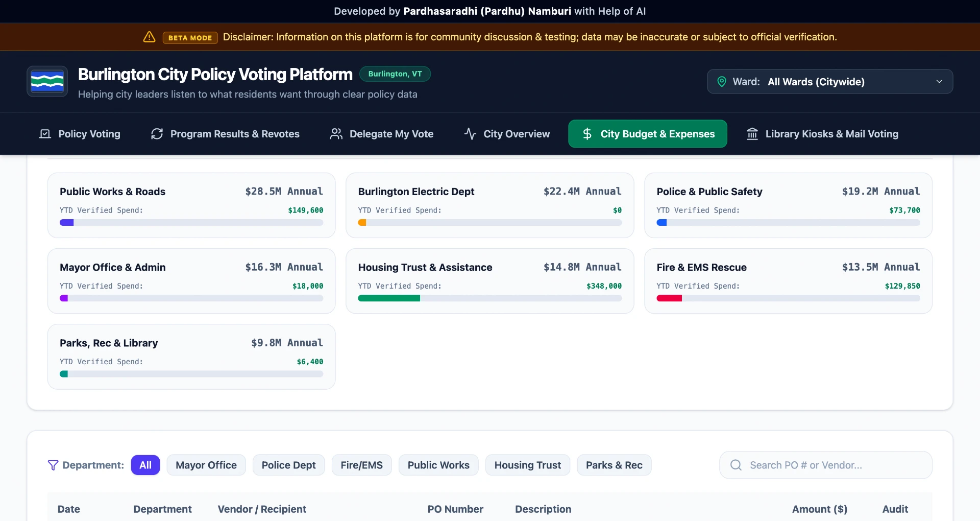This screenshot has width=980, height=521.
Task: Click the warning triangle icon in disclaimer
Action: click(149, 37)
